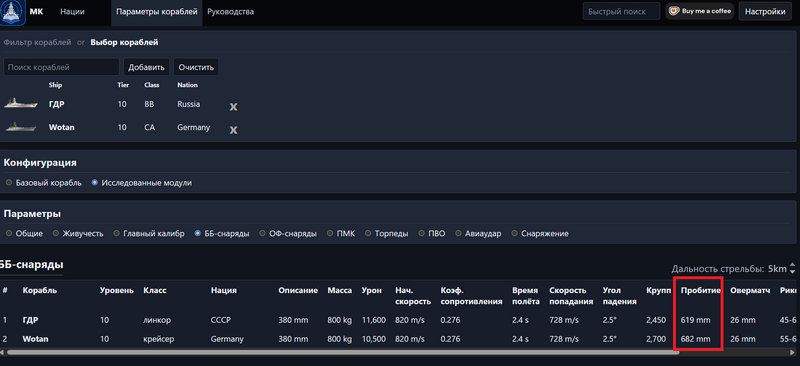
Task: Sort table by Нация column header
Action: tap(223, 290)
